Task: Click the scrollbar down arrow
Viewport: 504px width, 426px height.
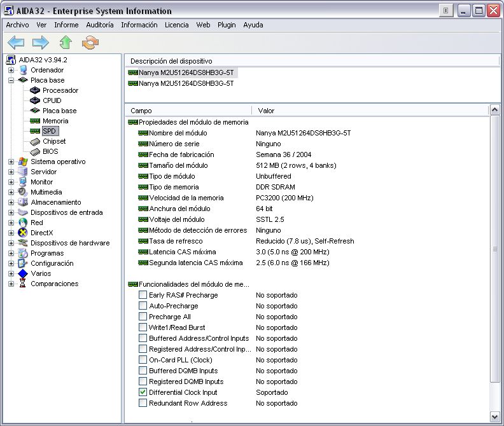Action: click(495, 417)
